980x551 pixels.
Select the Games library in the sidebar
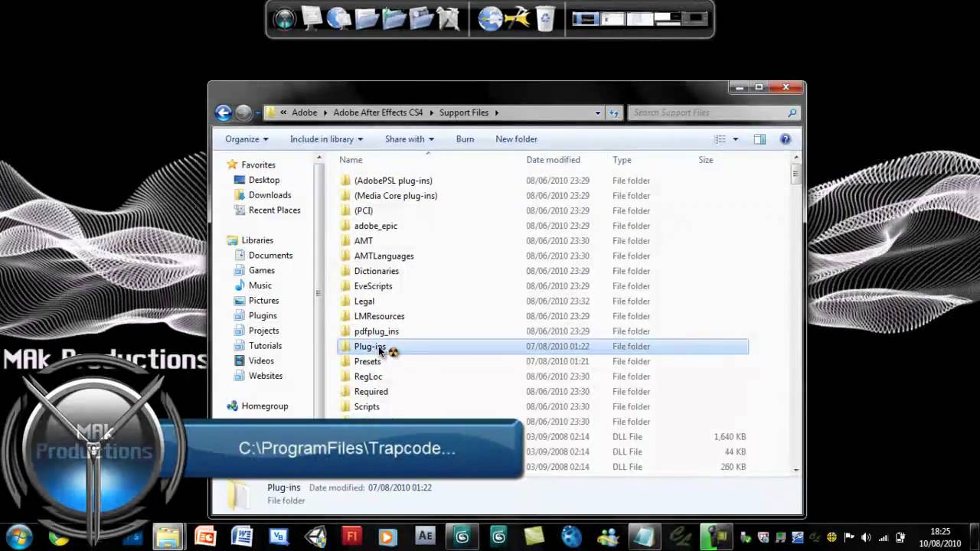coord(261,270)
